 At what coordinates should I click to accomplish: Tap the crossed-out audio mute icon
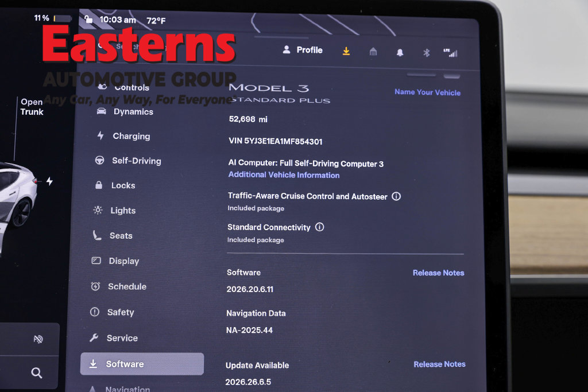[38, 339]
